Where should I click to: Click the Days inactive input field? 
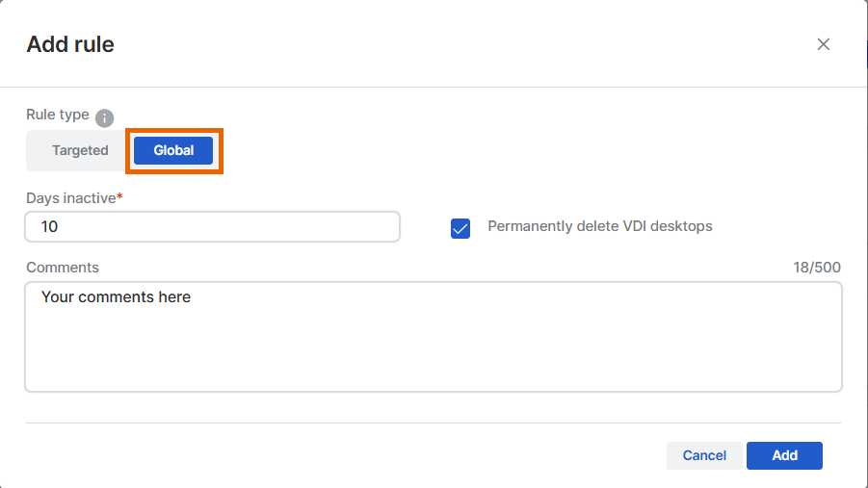point(212,227)
